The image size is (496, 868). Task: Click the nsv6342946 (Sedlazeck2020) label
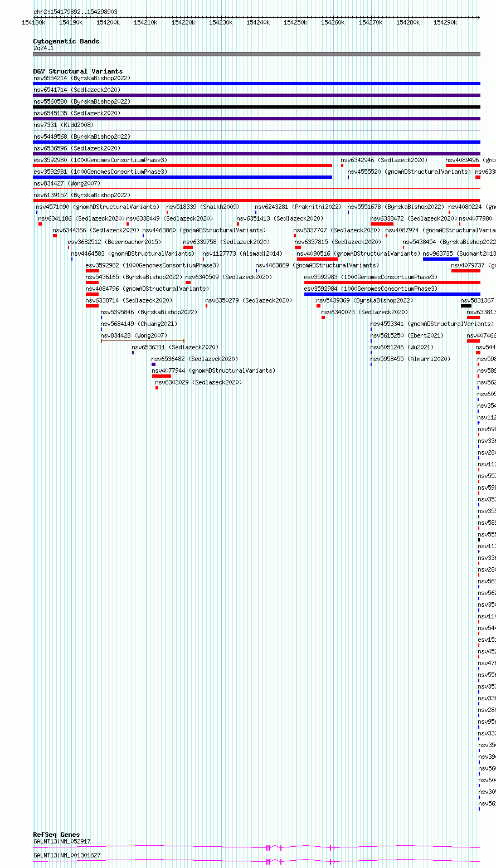point(385,160)
